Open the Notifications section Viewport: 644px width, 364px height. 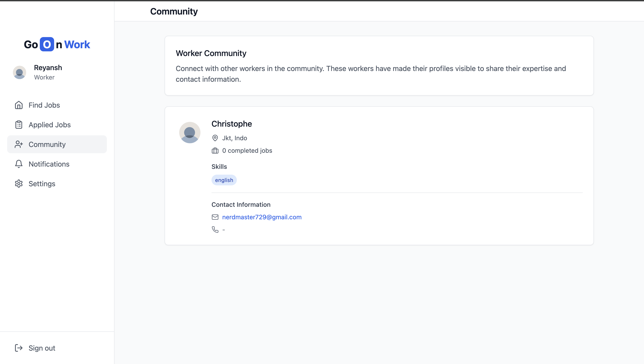49,164
